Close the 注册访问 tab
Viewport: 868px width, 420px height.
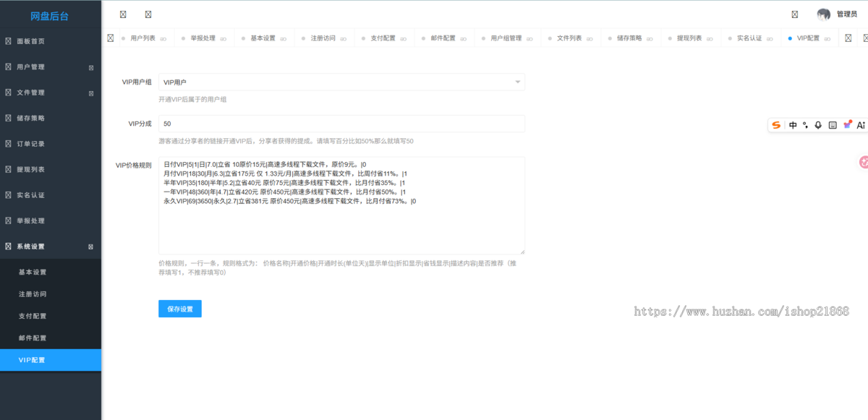point(344,38)
